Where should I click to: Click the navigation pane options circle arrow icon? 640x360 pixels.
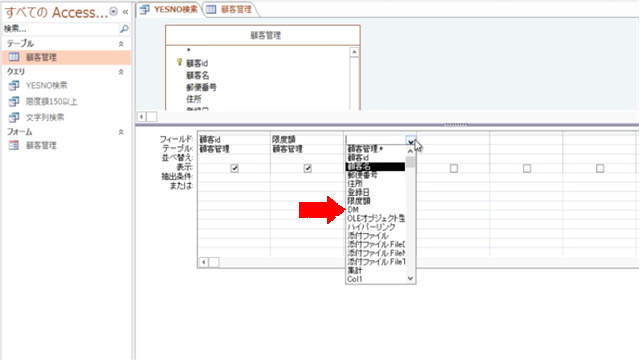pyautogui.click(x=114, y=11)
